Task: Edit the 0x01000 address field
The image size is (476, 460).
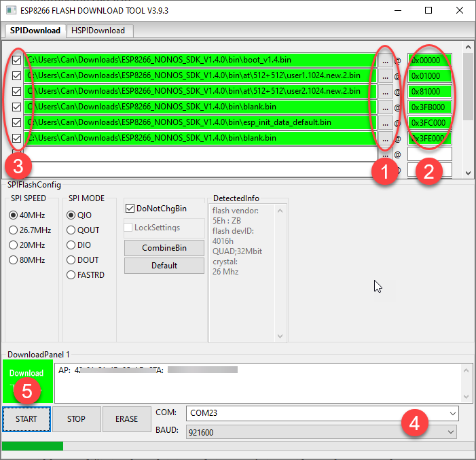Action: pyautogui.click(x=430, y=76)
